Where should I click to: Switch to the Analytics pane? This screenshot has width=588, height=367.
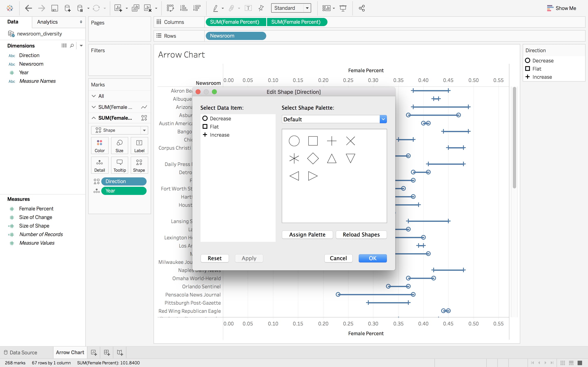47,22
